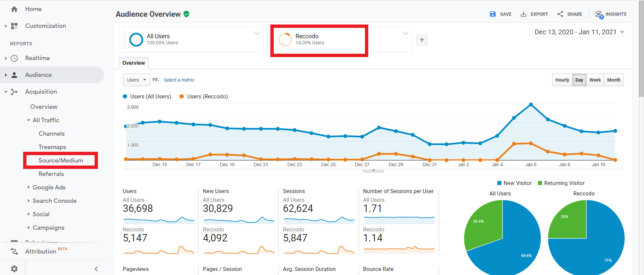Click the Reccodo orange segment circle
Screen dimensions: 644x275
(x=285, y=40)
